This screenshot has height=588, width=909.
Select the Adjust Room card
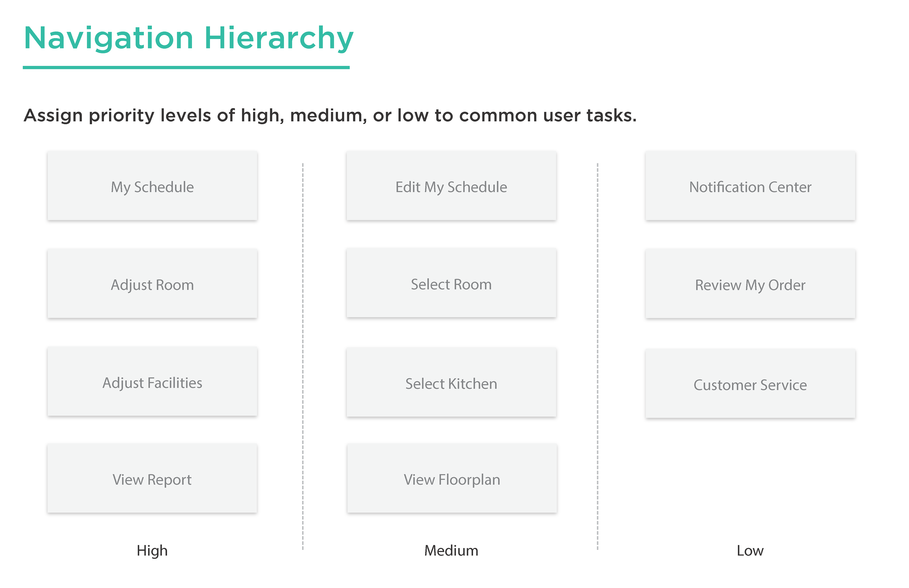[152, 283]
